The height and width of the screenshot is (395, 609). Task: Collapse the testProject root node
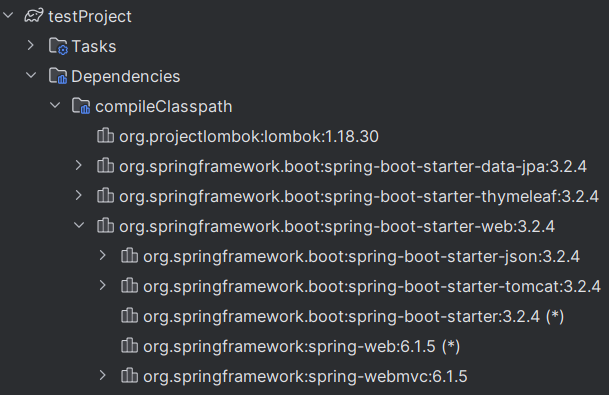coord(8,16)
